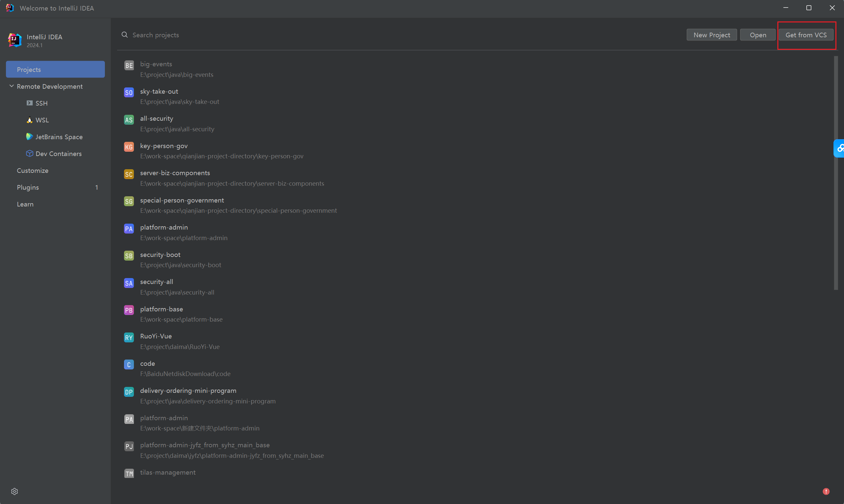Click the Plugins update count badge 1
The image size is (844, 504).
(x=97, y=187)
